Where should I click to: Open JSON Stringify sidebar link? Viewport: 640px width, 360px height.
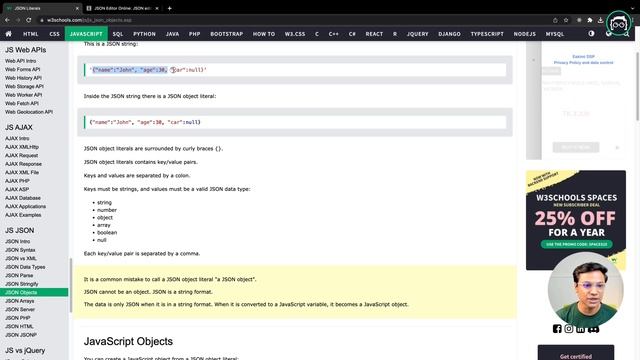pyautogui.click(x=21, y=284)
